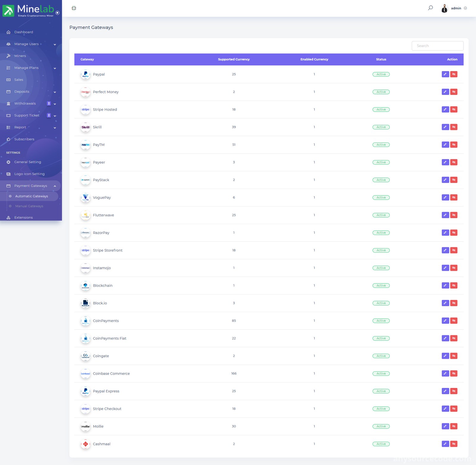Disable the Paypal Express gateway
Image resolution: width=476 pixels, height=465 pixels.
tap(454, 391)
